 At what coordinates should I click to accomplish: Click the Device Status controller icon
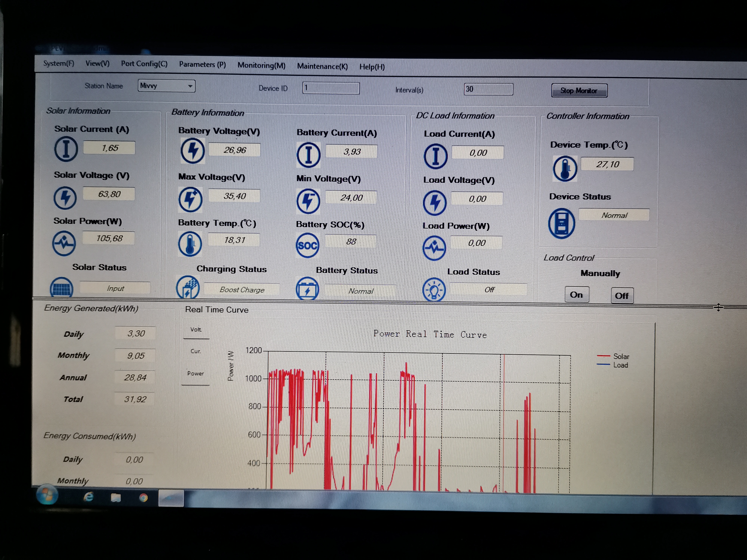561,223
